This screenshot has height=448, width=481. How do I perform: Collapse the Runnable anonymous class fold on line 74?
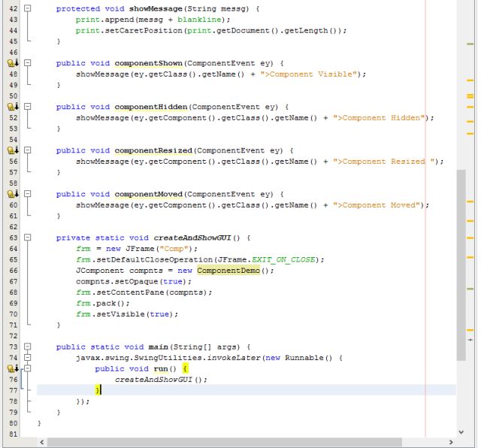click(28, 358)
